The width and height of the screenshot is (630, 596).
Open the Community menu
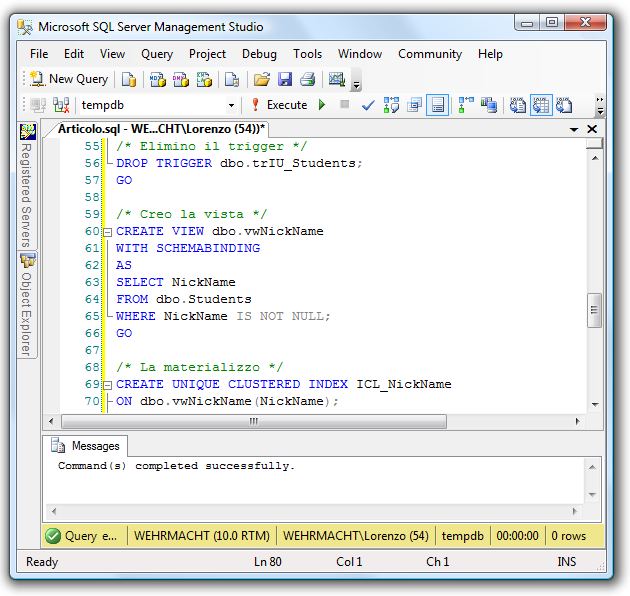coord(430,54)
